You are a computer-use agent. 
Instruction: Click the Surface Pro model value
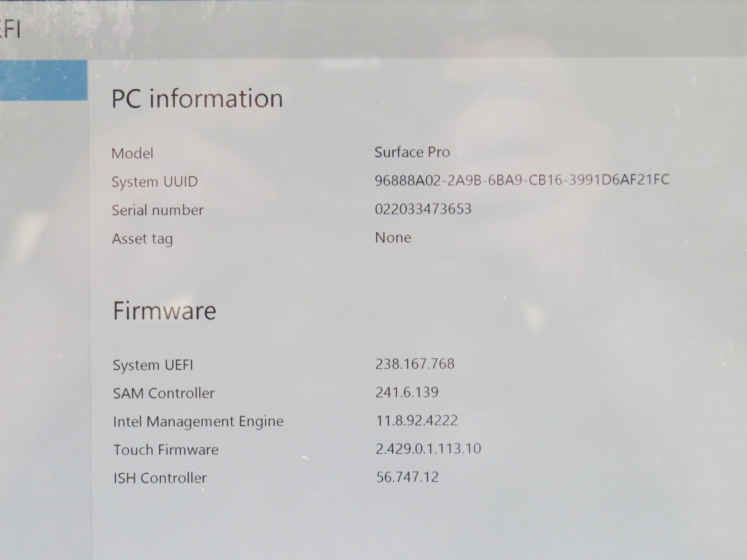[x=412, y=152]
